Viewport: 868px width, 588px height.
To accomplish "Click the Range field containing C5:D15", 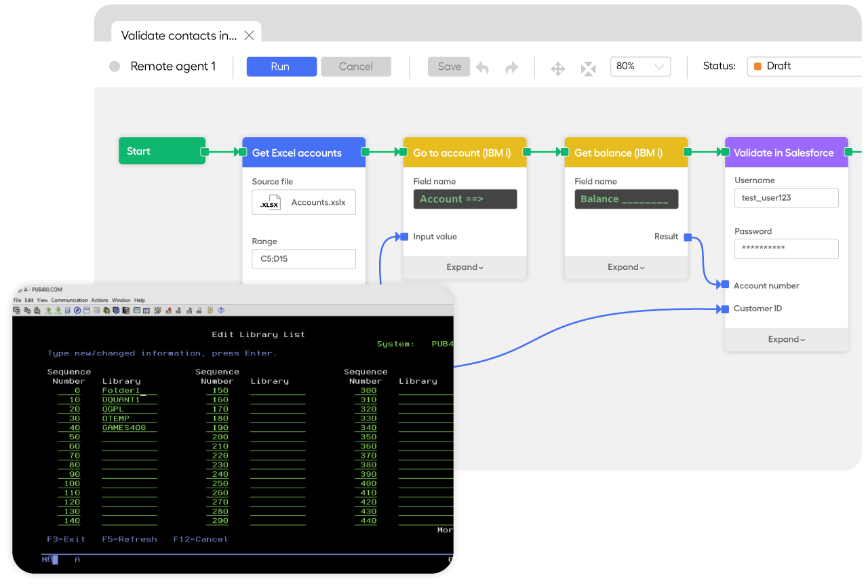I will click(x=304, y=258).
